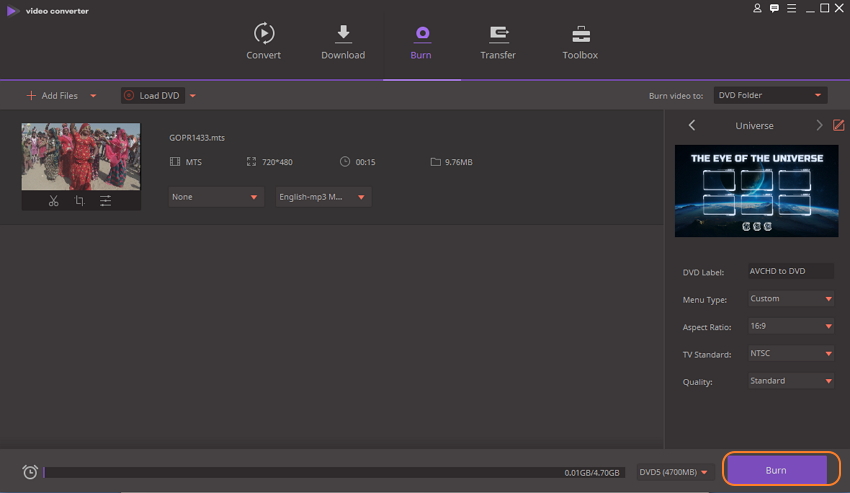Viewport: 850px width, 493px height.
Task: Go to previous DVD template arrow
Action: 692,126
